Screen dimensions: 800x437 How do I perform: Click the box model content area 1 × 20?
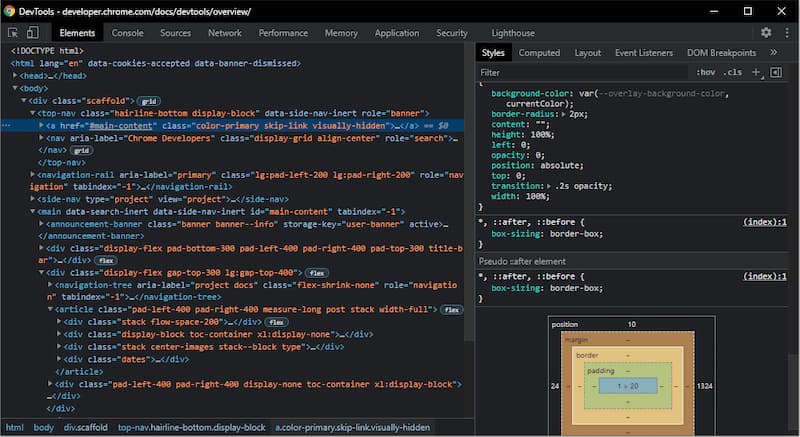[628, 386]
